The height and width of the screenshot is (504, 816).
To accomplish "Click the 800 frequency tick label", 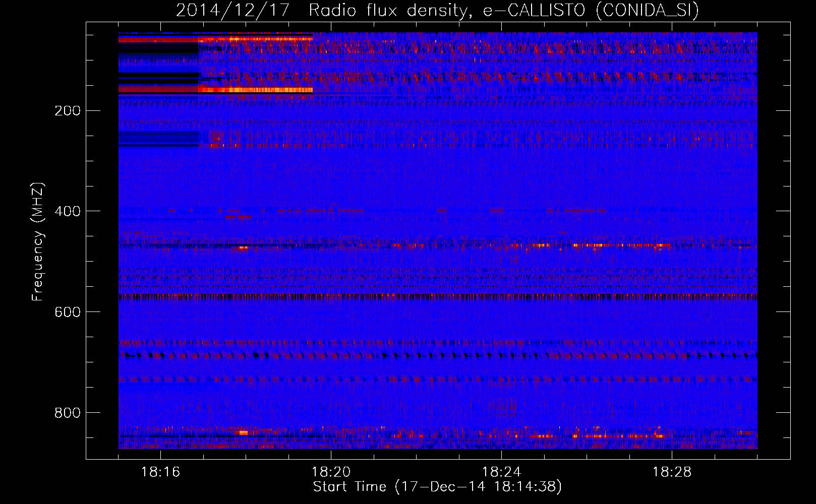I will [68, 413].
